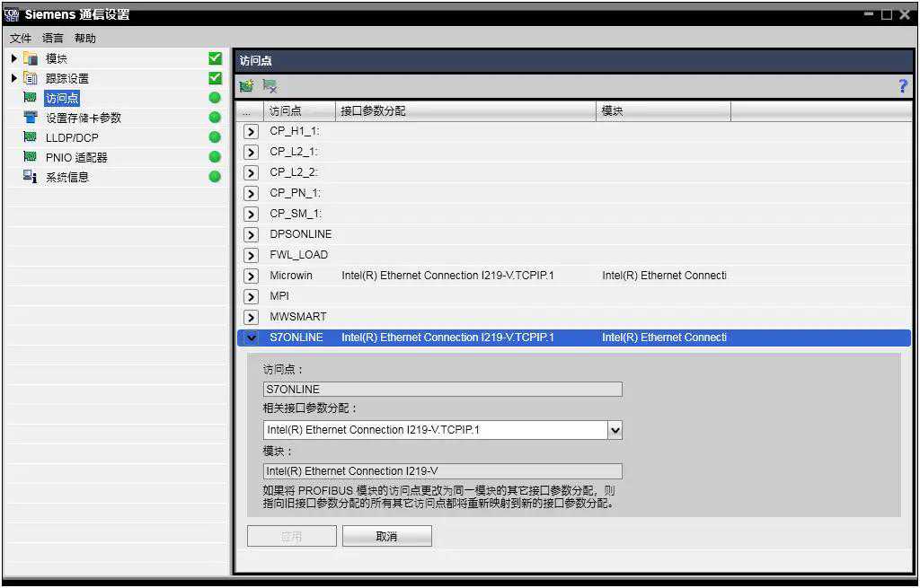Open the 相关接口参数分配 dropdown list

pos(615,430)
